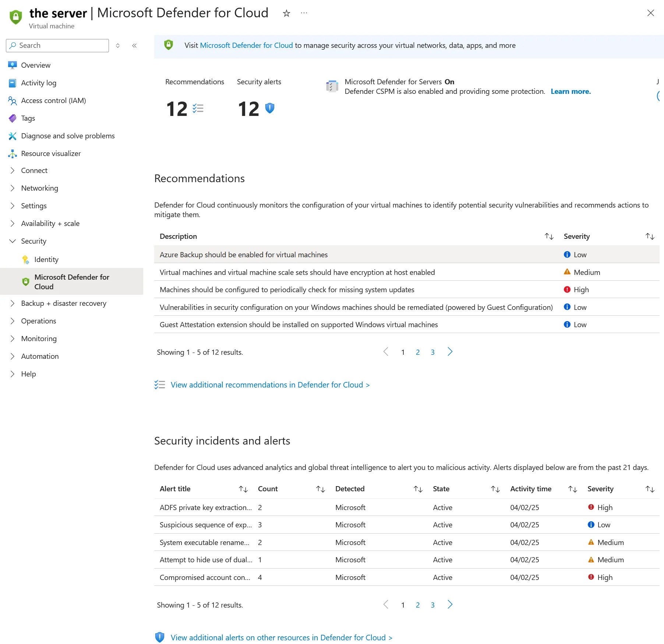This screenshot has width=664, height=644.
Task: Expand the Automation section
Action: [13, 356]
